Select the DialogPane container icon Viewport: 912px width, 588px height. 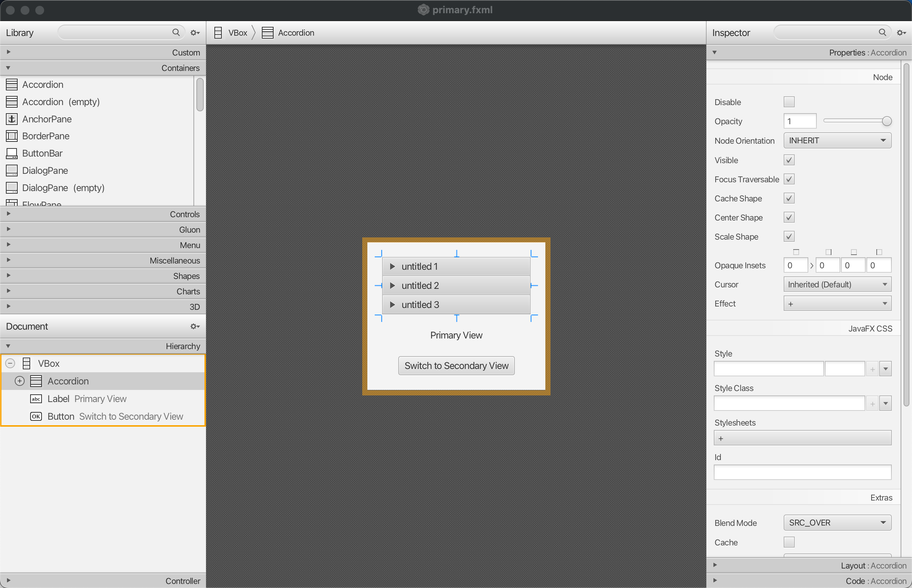coord(11,170)
